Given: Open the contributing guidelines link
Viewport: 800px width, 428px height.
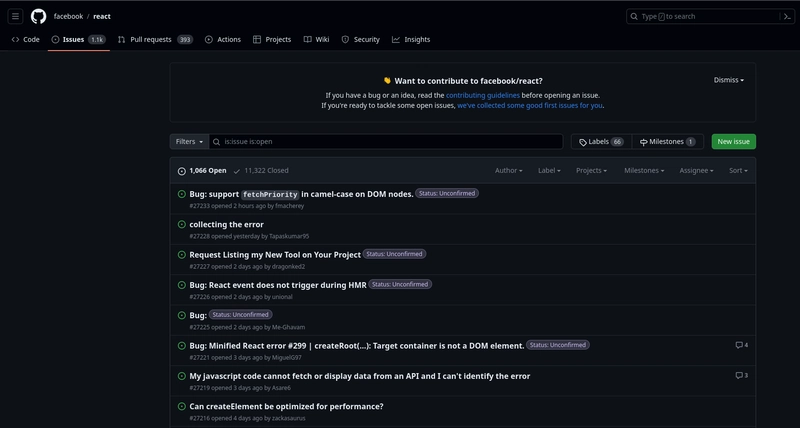Looking at the screenshot, I should click(483, 95).
